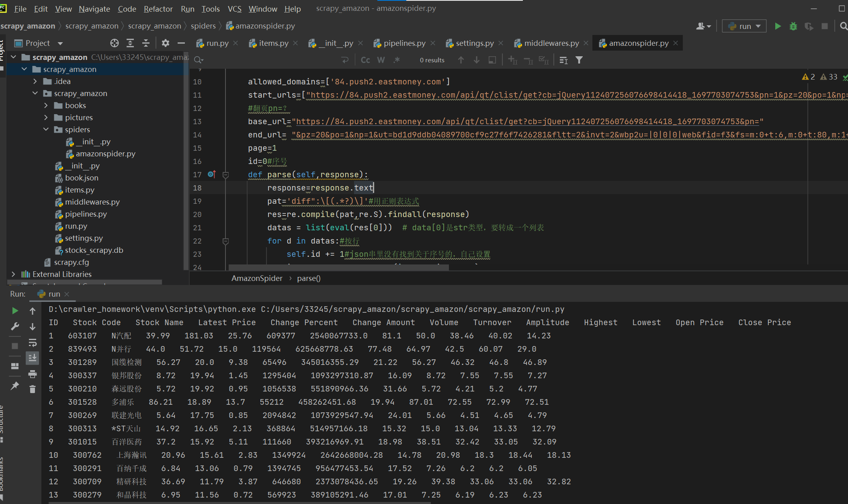This screenshot has height=504, width=848.
Task: Open Search Everywhere magnifier icon
Action: (843, 26)
